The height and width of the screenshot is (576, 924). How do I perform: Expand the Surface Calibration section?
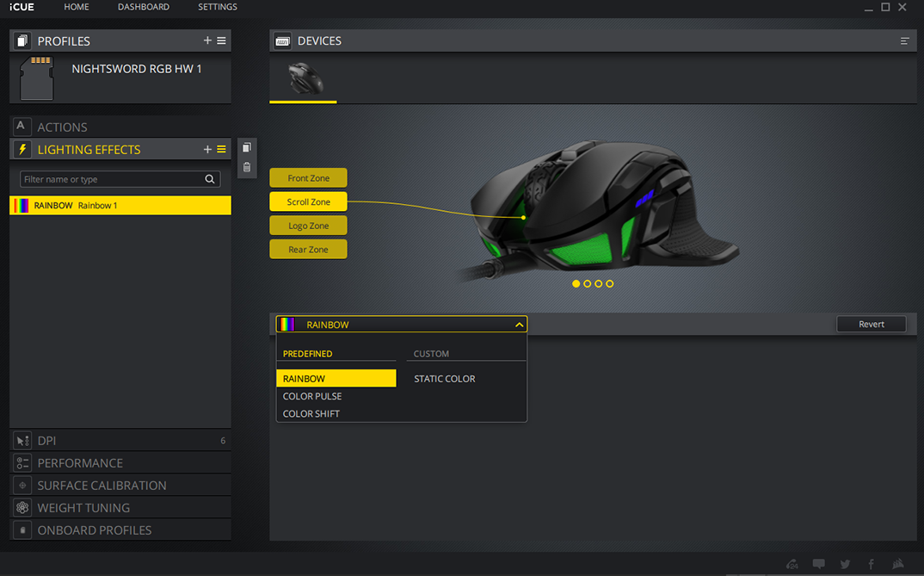point(120,485)
